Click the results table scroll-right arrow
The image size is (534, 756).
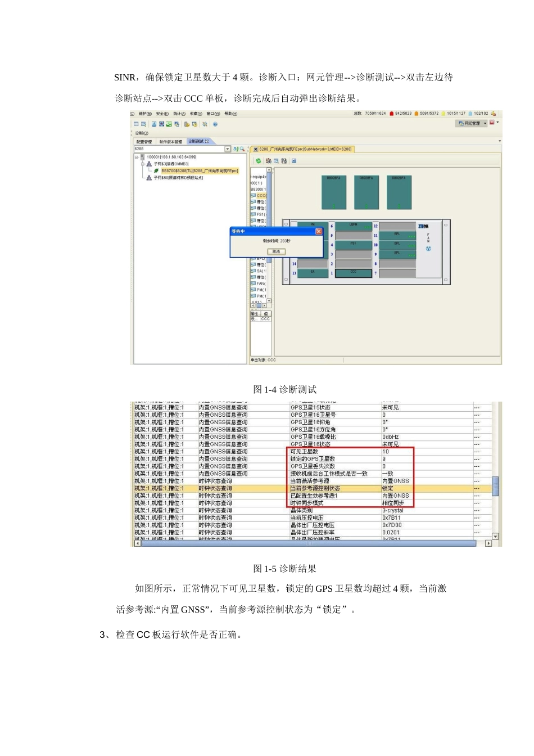pos(488,543)
